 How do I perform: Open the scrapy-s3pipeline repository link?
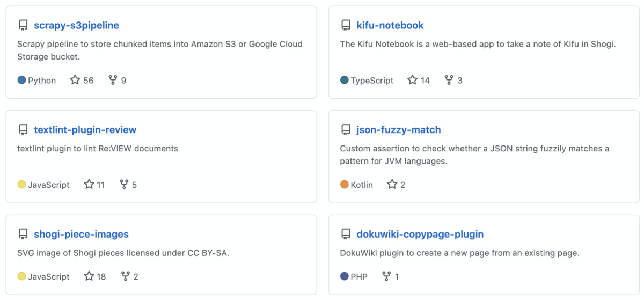click(x=76, y=25)
